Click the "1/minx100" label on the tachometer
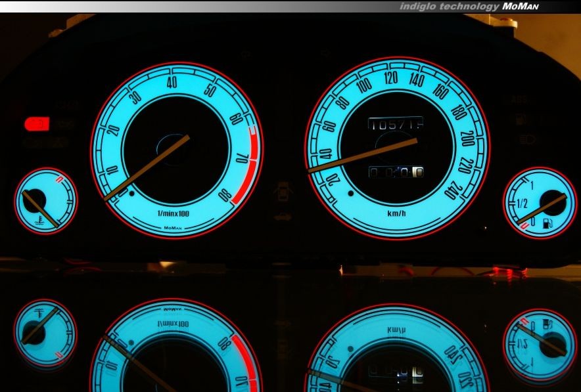 (x=173, y=213)
